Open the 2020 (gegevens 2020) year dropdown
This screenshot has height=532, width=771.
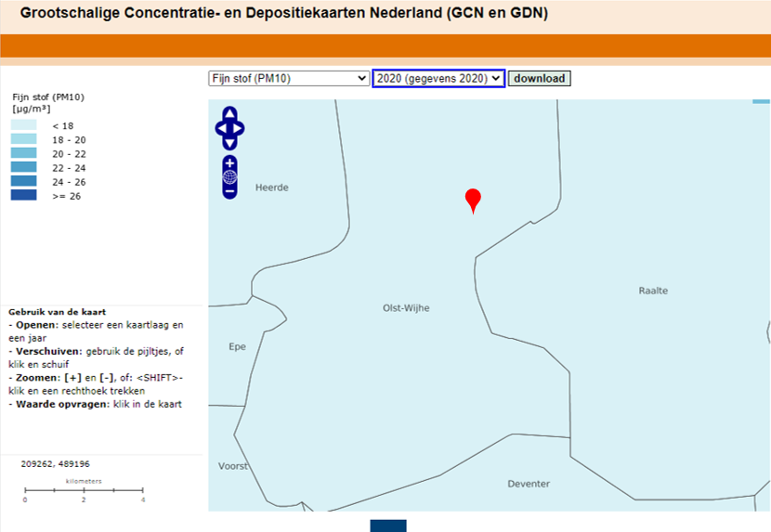[438, 79]
